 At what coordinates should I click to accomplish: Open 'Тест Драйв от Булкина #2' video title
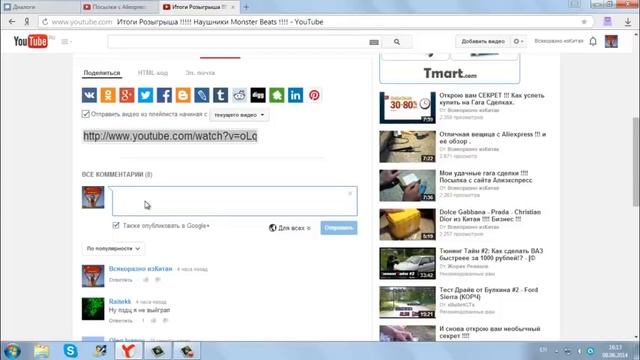(489, 293)
